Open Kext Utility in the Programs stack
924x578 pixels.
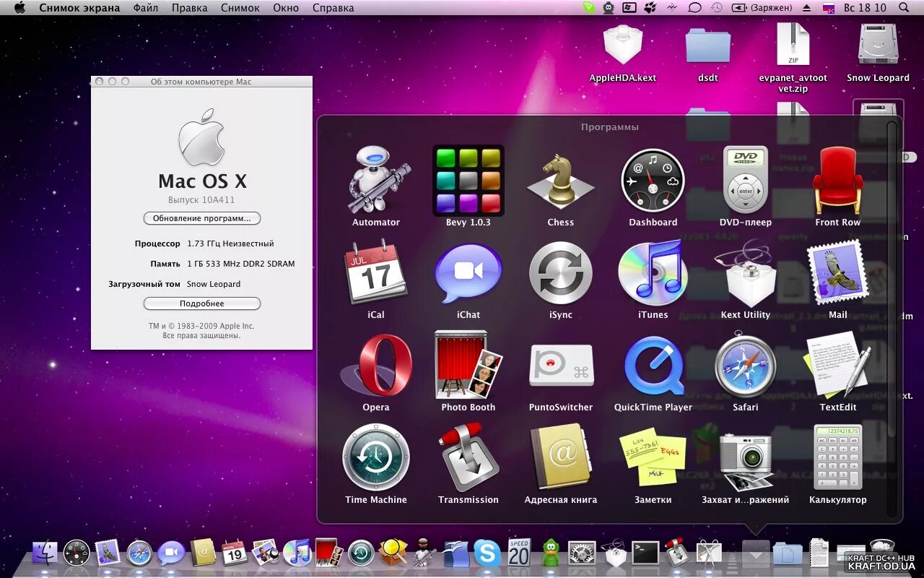click(x=746, y=273)
